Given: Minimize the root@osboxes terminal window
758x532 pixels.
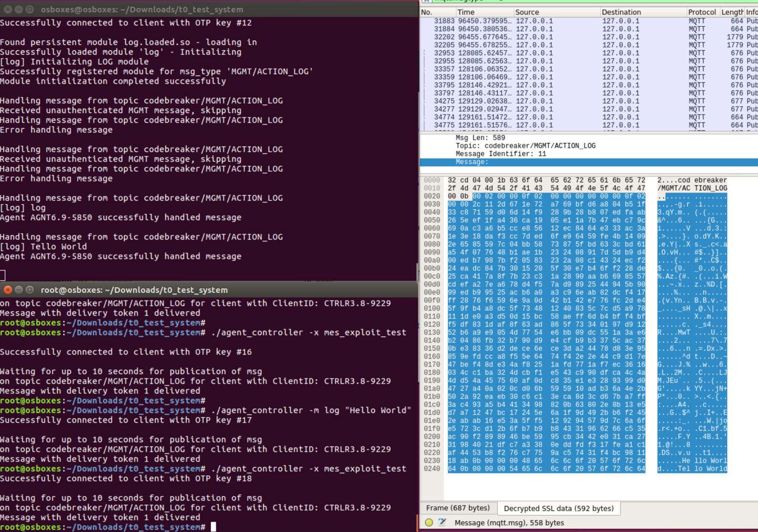Looking at the screenshot, I should pyautogui.click(x=19, y=290).
